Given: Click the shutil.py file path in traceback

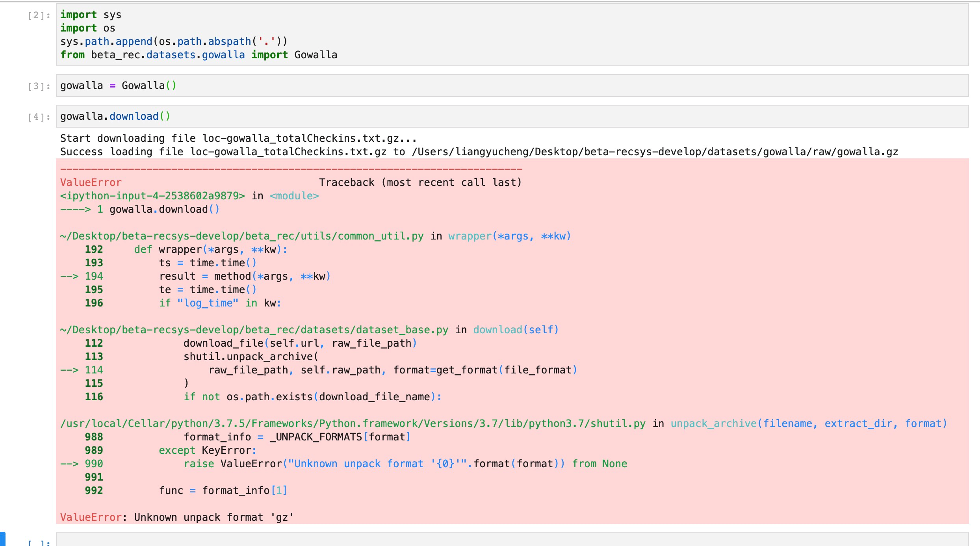Looking at the screenshot, I should [x=353, y=423].
